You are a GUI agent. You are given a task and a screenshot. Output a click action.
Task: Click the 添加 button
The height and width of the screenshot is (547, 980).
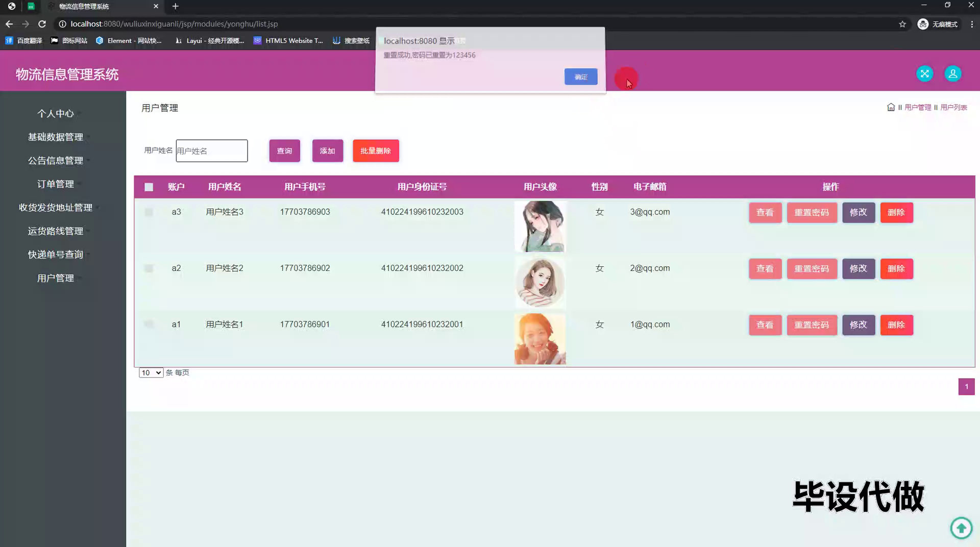(x=328, y=151)
